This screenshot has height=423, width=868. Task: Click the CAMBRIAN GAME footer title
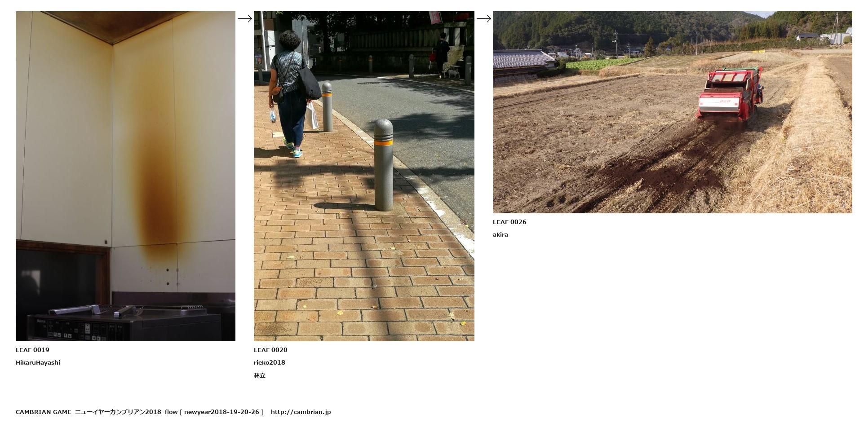(x=44, y=412)
